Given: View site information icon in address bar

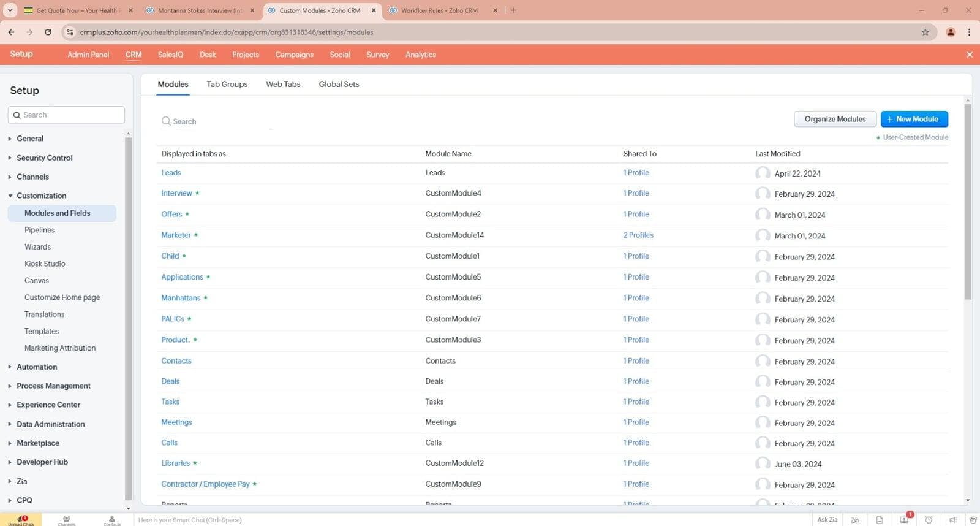Looking at the screenshot, I should 70,32.
